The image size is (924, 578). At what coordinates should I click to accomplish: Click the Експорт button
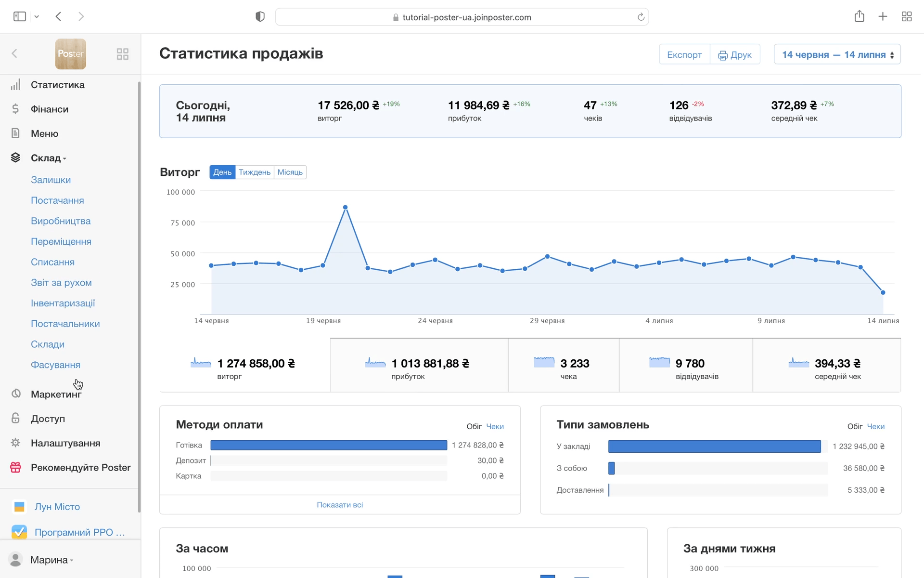pos(684,54)
